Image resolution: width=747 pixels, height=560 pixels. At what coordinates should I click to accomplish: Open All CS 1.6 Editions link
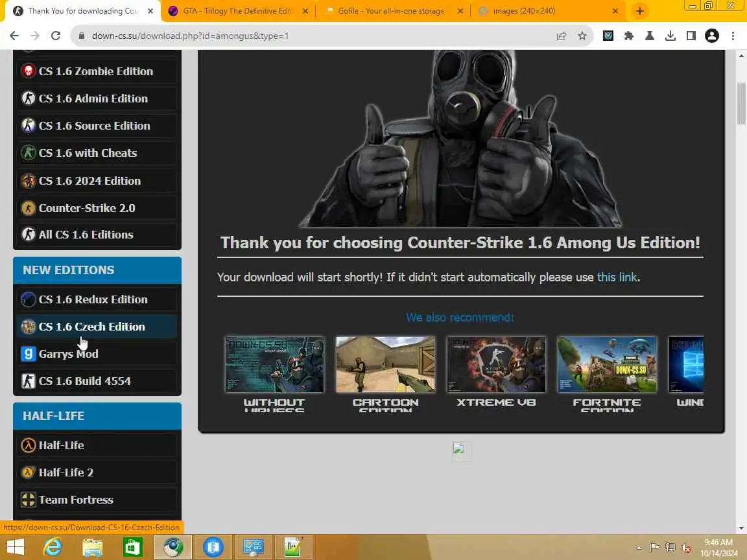pos(97,234)
